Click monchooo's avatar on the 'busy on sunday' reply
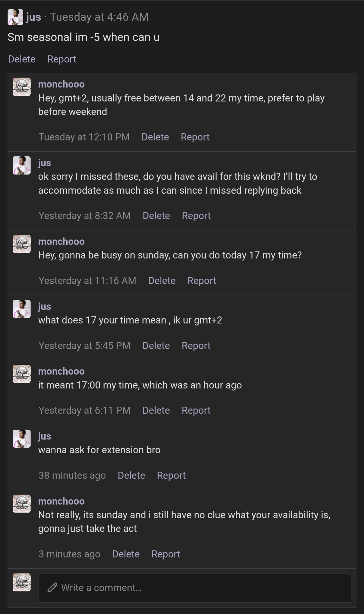This screenshot has width=364, height=614. [x=22, y=244]
